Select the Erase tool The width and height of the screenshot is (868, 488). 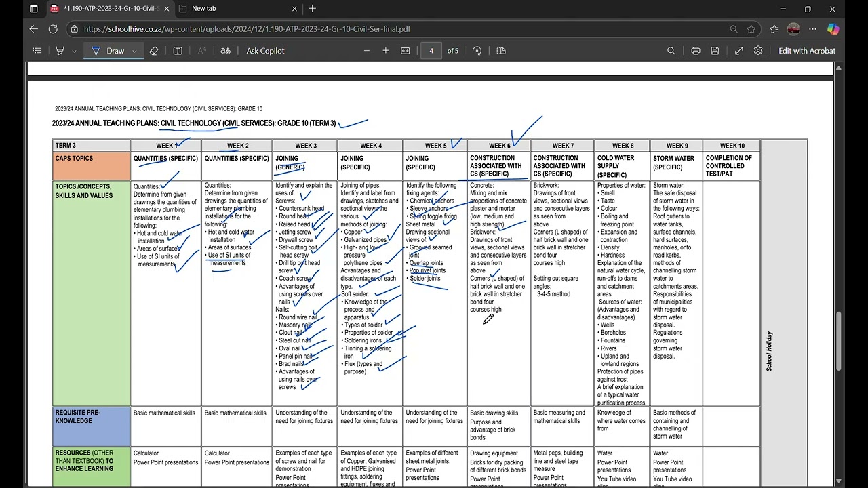pos(154,51)
